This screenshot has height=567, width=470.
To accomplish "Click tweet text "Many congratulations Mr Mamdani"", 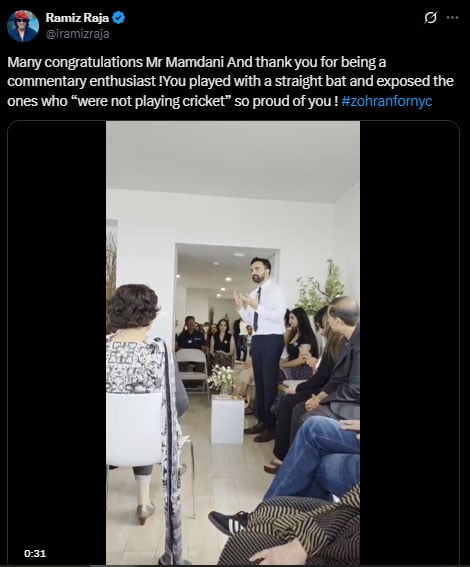I will point(116,62).
